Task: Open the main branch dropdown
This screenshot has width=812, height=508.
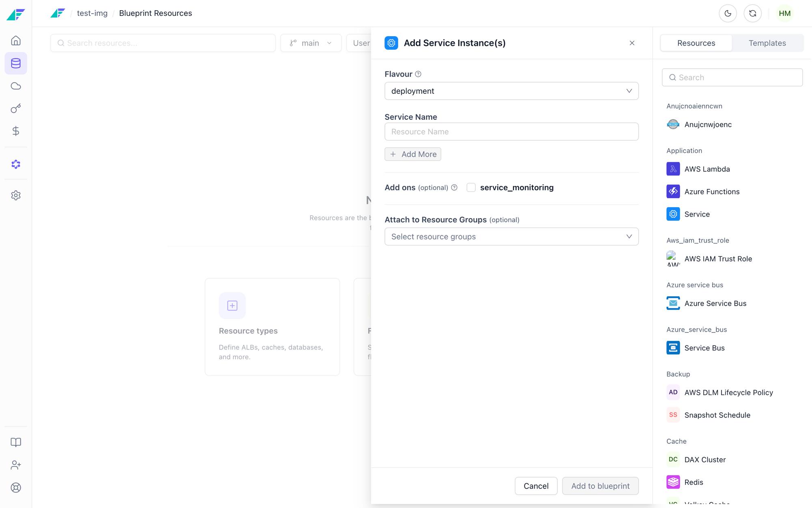Action: 311,43
